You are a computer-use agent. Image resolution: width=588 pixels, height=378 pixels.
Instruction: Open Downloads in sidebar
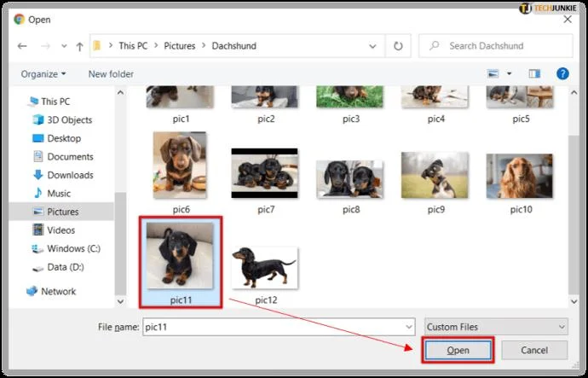coord(63,175)
